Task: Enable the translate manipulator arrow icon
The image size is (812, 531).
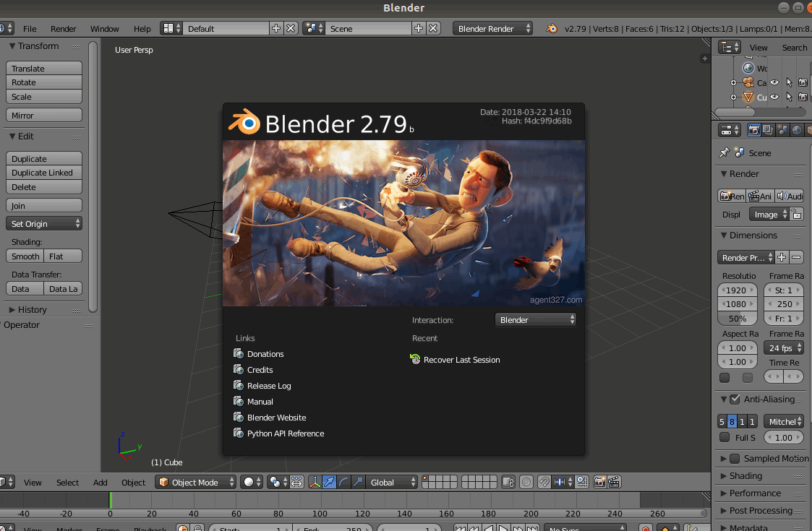Action: click(x=329, y=482)
